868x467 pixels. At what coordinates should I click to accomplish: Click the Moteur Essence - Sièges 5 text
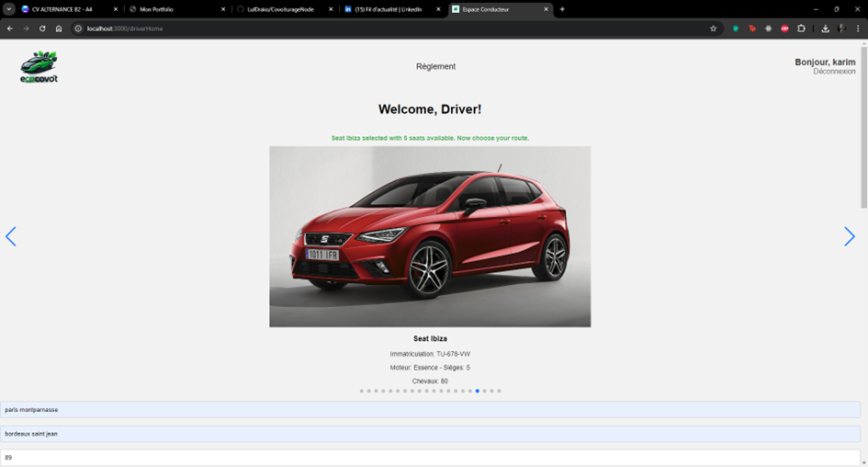(430, 368)
